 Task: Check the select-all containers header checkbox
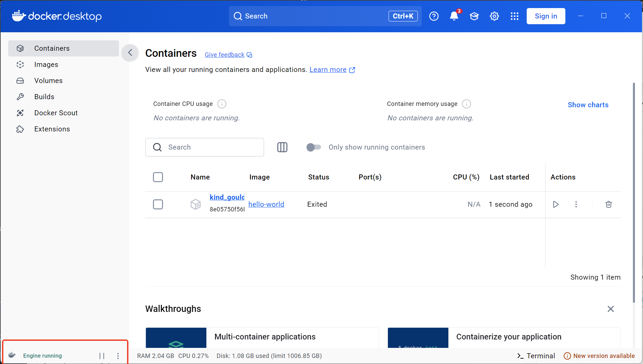tap(158, 177)
